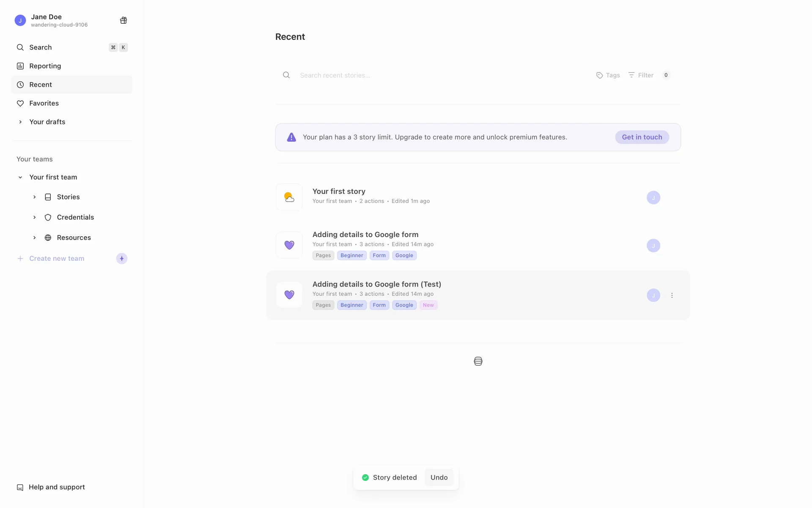
Task: Expand the Credentials tree item
Action: 35,218
